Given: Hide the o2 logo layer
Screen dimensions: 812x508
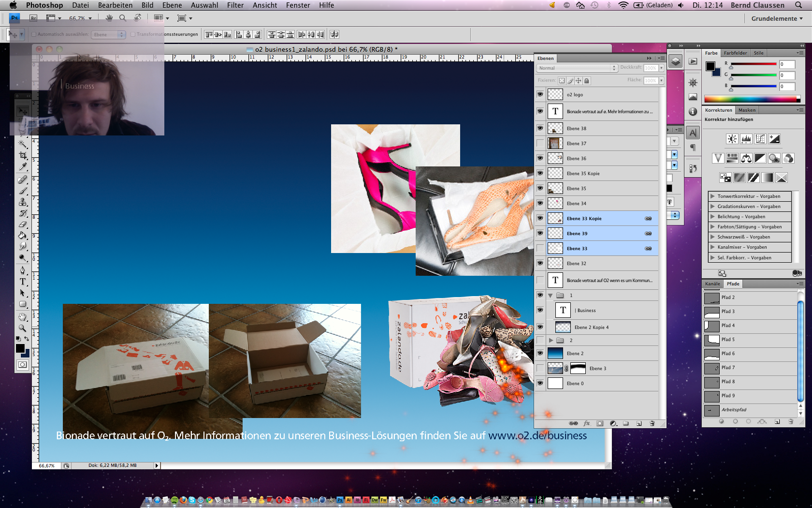Looking at the screenshot, I should (540, 94).
